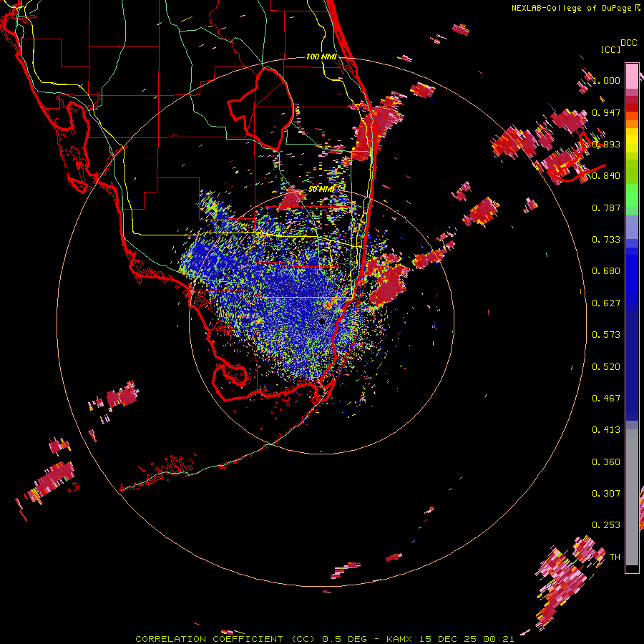
Task: Click the 0.253 scale value
Action: (606, 525)
